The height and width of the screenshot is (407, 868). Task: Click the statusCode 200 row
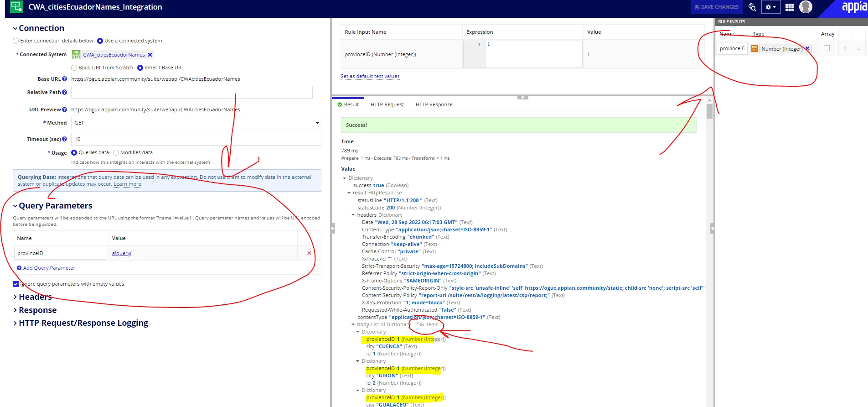[399, 208]
